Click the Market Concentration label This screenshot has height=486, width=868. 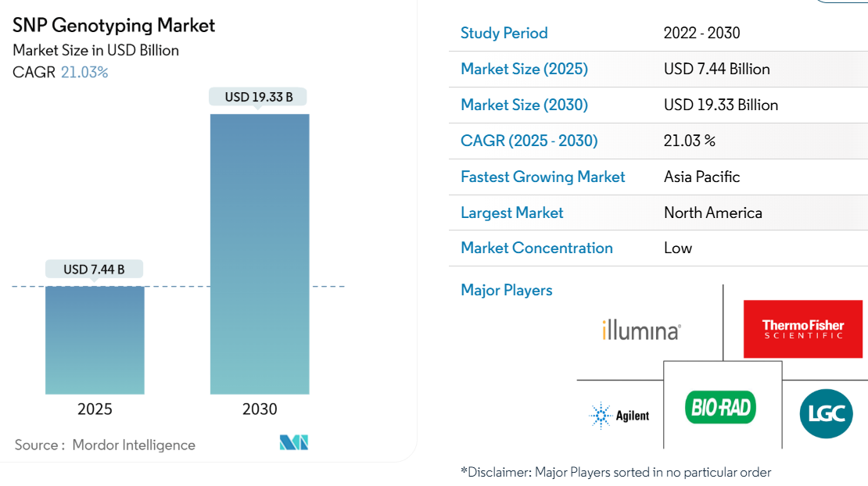(536, 248)
